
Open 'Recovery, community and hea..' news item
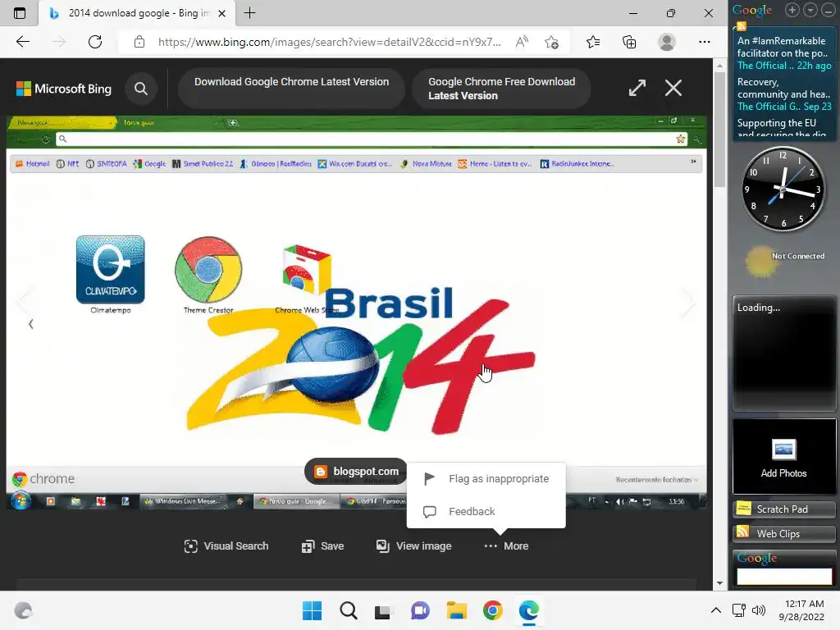click(x=783, y=94)
